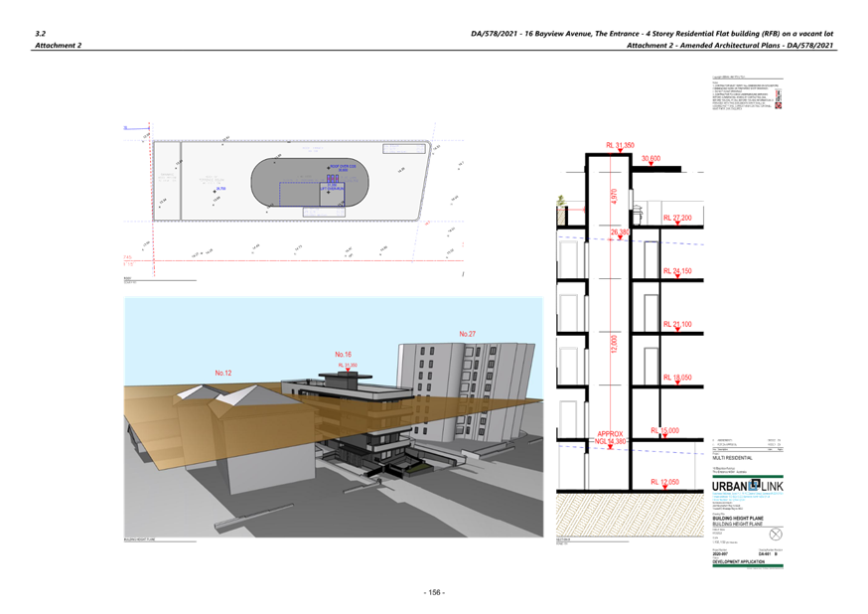Click the Urban Link logo
The height and width of the screenshot is (614, 868).
[x=747, y=485]
